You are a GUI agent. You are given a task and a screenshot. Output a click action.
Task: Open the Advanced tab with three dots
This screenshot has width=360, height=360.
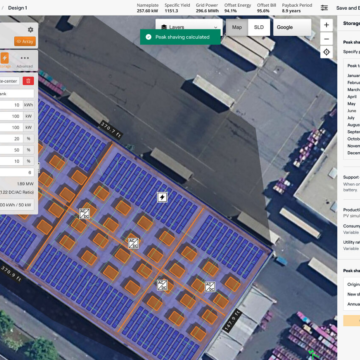pos(25,61)
